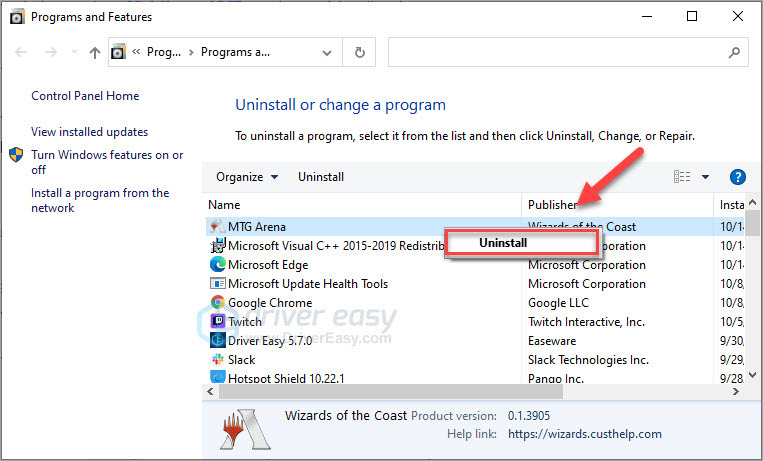Click the Twitch icon
The width and height of the screenshot is (763, 461).
218,321
